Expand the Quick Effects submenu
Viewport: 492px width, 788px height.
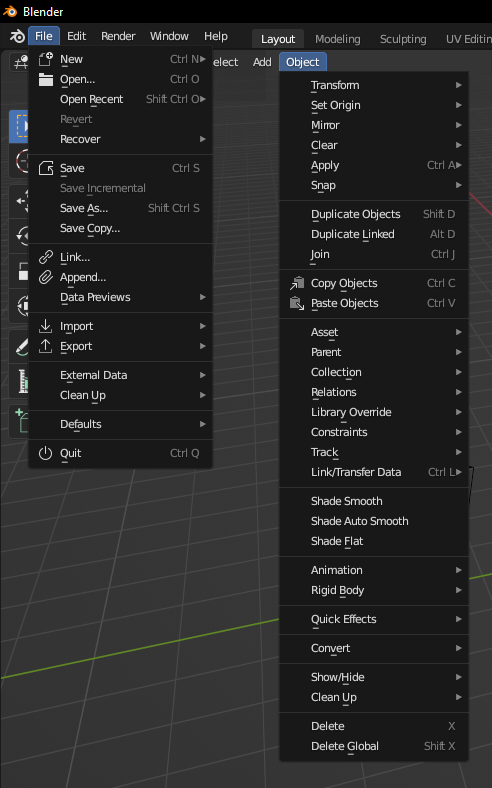coord(374,619)
